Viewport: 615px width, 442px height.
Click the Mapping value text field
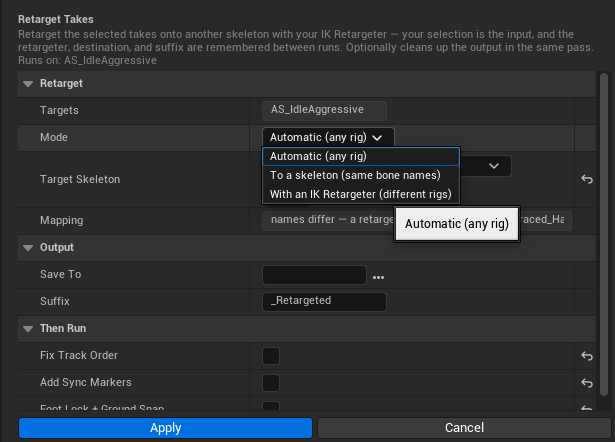[417, 220]
